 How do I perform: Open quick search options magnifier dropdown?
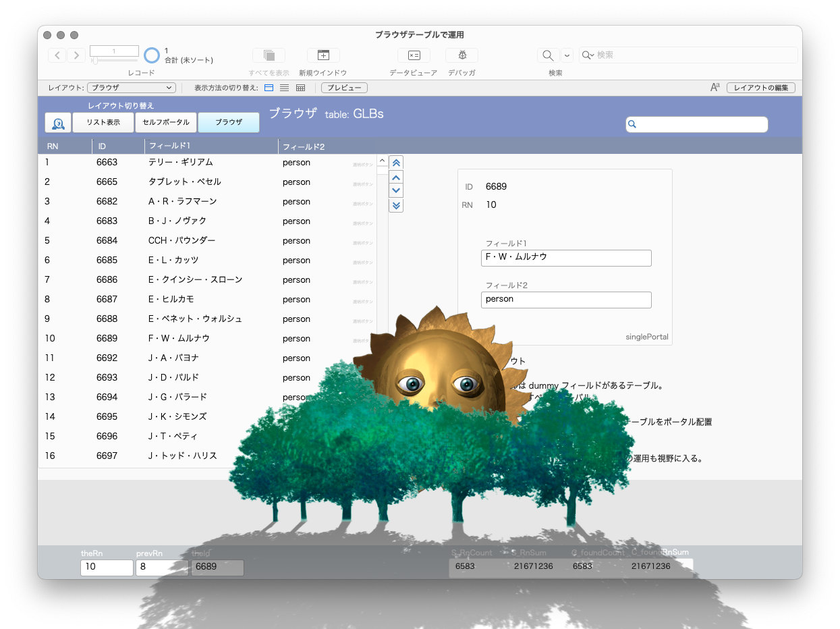tap(587, 55)
